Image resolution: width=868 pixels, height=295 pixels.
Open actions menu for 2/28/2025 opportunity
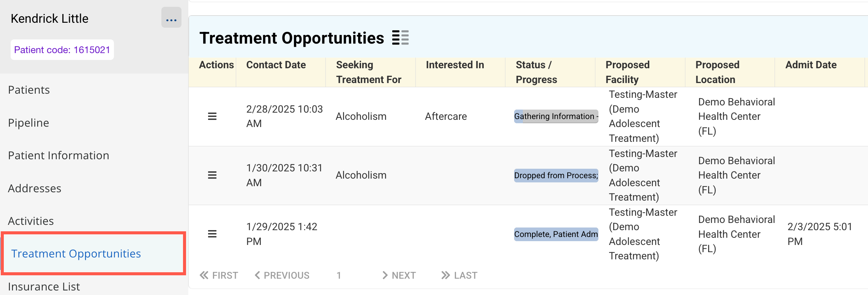click(212, 116)
